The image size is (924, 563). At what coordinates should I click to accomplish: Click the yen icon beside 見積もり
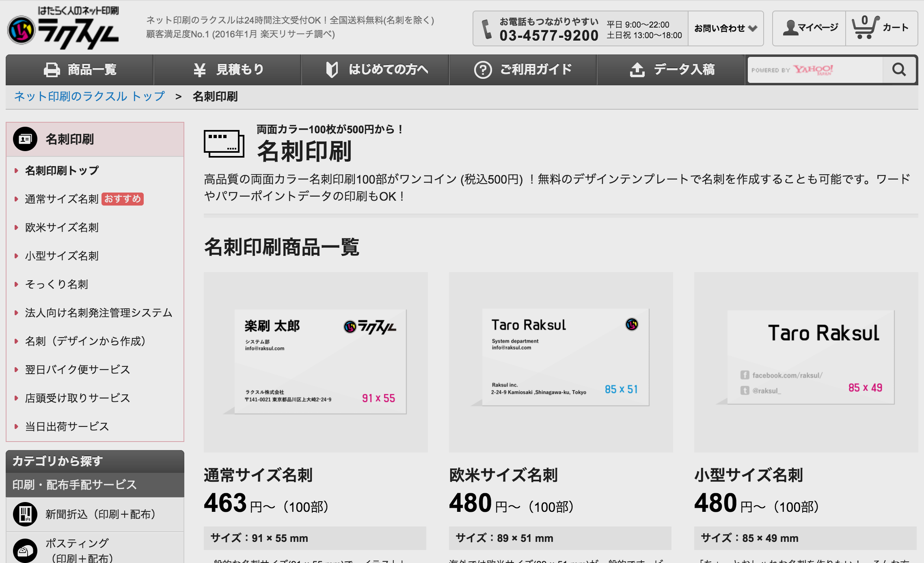click(199, 70)
